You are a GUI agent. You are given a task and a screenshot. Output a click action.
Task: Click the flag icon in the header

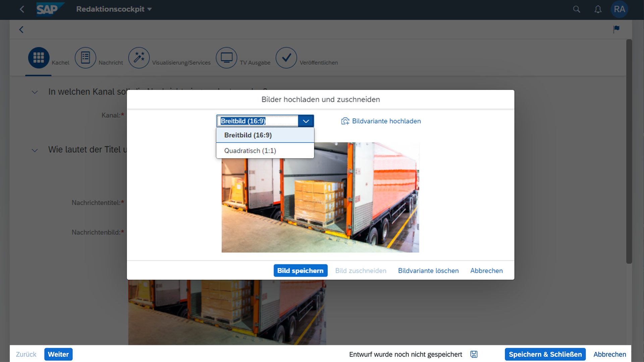pyautogui.click(x=616, y=29)
